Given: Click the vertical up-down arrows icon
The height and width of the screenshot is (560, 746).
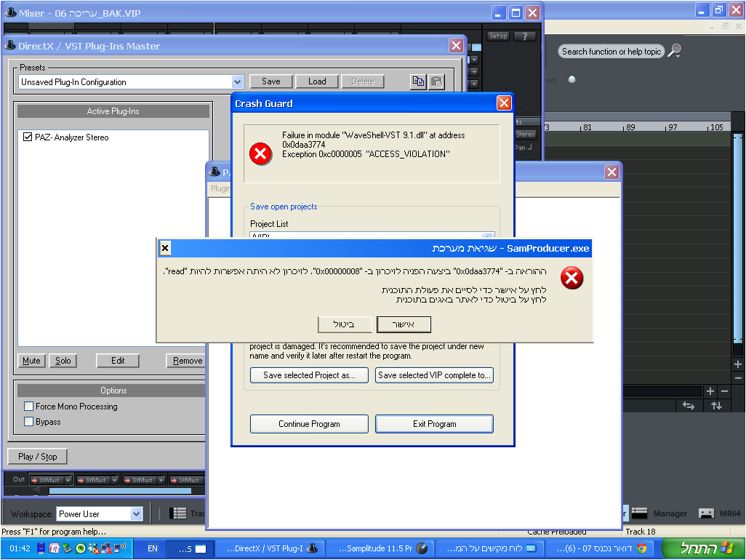Looking at the screenshot, I should click(x=716, y=406).
